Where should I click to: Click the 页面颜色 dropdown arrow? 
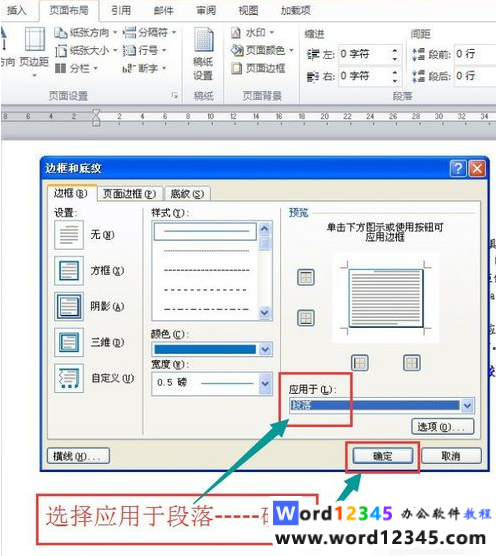coord(291,50)
